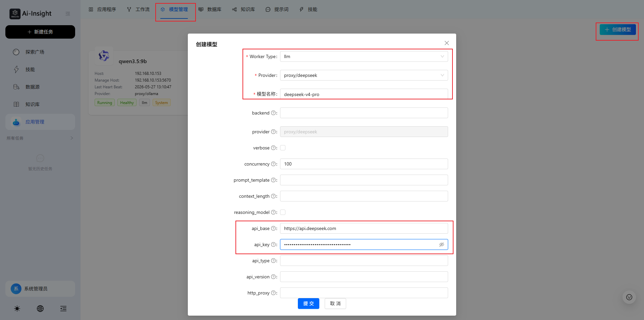Screen dimensions: 644x320
Task: Switch to the 工作流 tab
Action: [138, 9]
